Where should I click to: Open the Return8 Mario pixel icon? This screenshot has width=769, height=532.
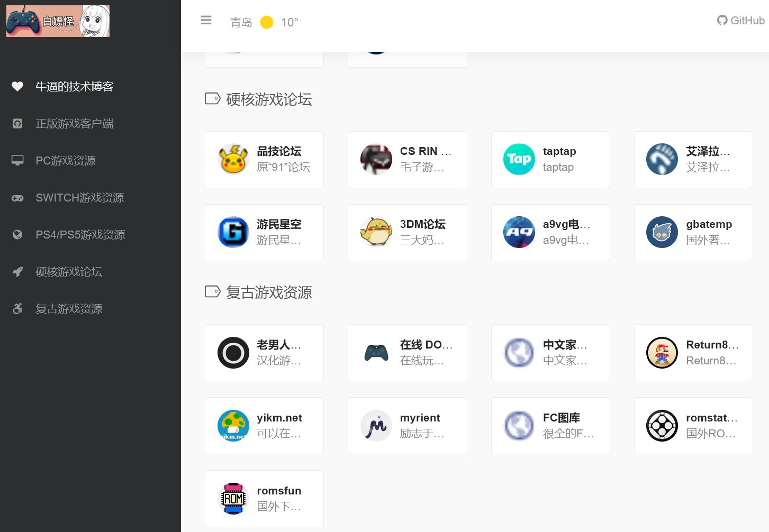pyautogui.click(x=662, y=353)
